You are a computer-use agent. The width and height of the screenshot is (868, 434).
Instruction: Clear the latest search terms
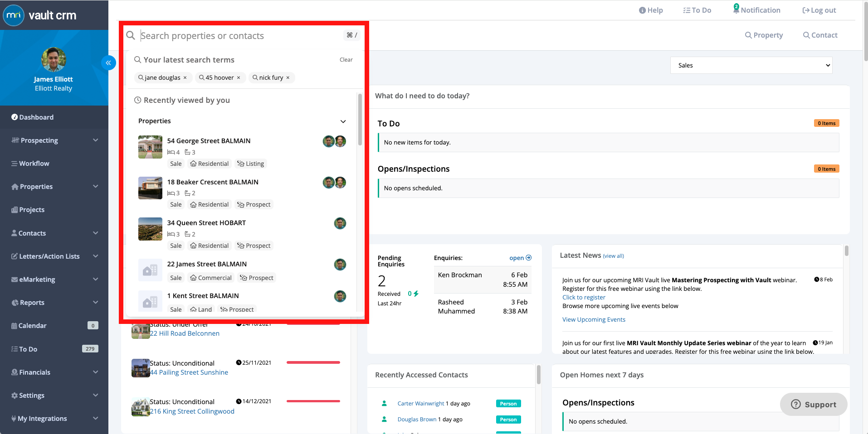[346, 60]
